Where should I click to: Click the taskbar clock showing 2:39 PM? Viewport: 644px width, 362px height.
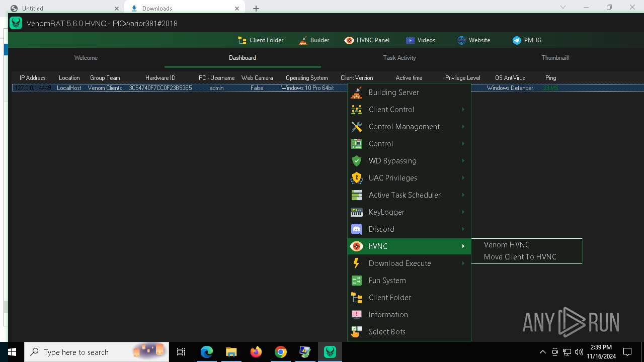(601, 351)
